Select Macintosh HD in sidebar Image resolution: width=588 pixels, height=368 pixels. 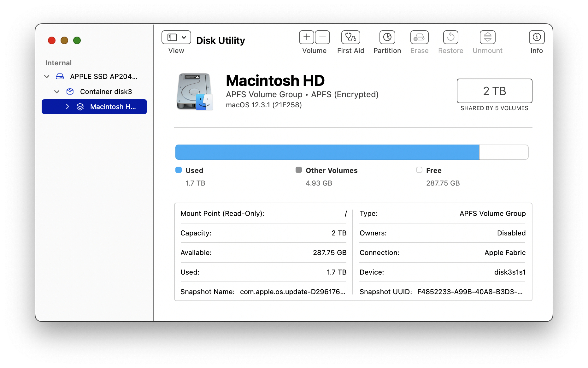coord(94,107)
